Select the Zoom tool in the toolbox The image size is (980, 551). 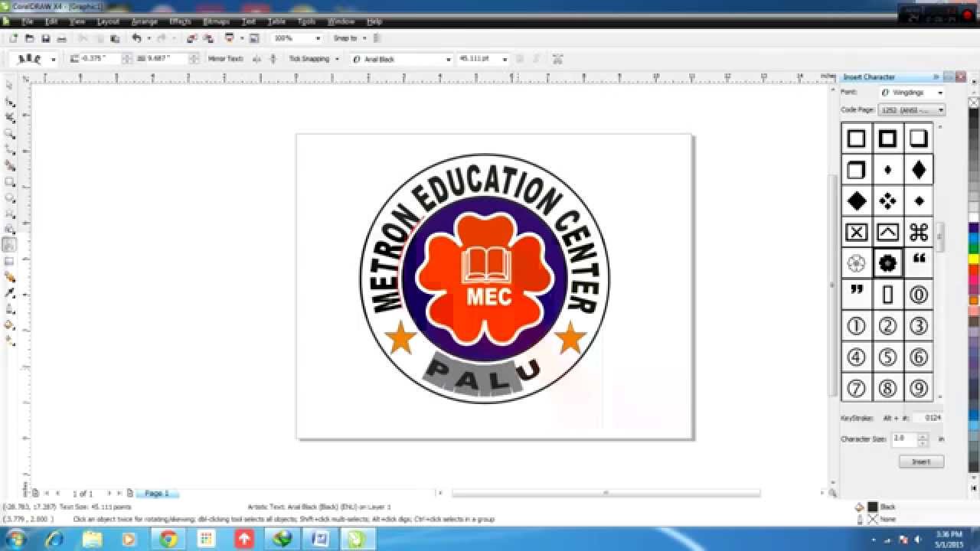(x=9, y=133)
